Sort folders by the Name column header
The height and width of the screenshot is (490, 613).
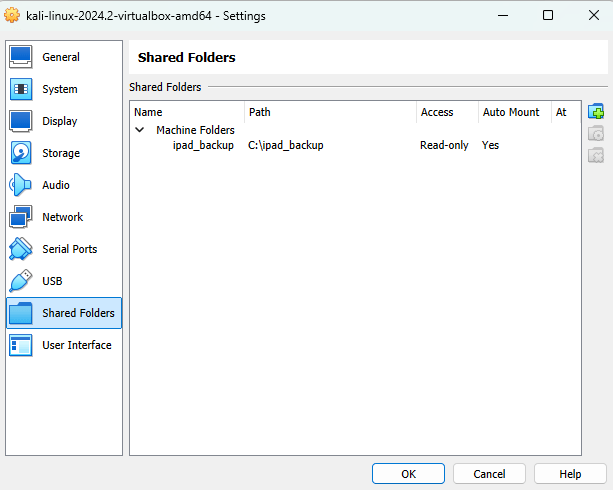[x=148, y=112]
